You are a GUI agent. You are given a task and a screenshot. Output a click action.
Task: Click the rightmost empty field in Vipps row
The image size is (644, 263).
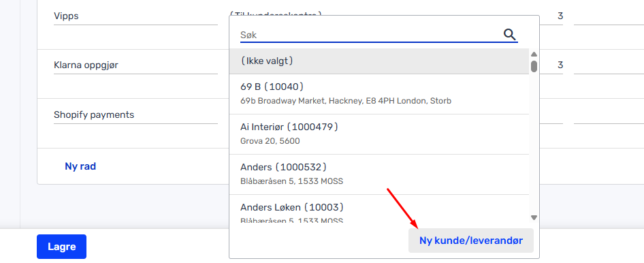tap(609, 16)
